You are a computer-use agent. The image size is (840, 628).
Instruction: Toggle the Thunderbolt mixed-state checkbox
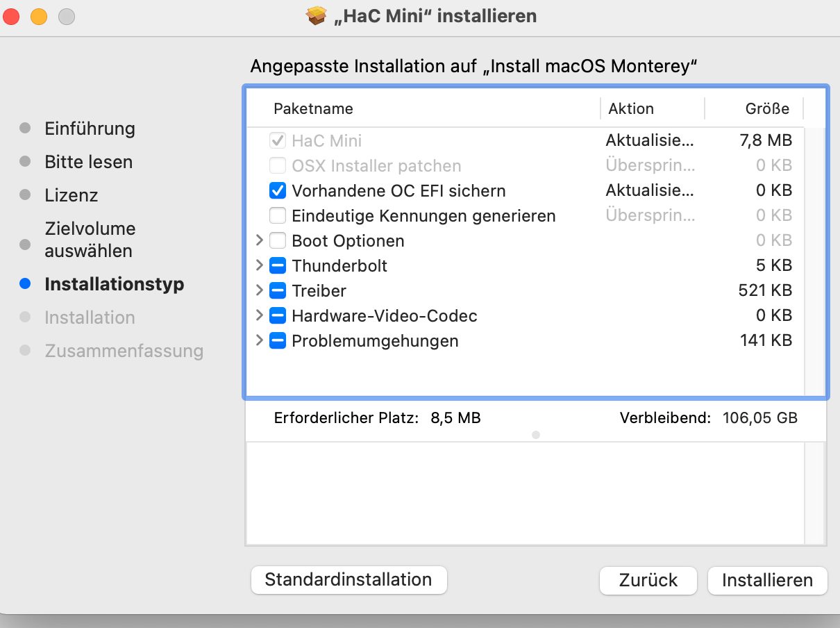(x=278, y=266)
